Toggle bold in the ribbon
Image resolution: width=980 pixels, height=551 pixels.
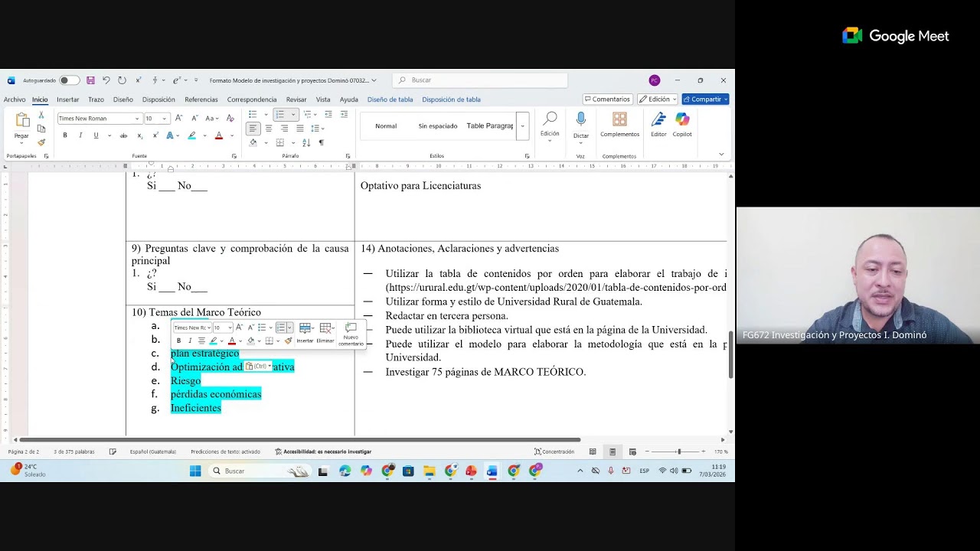point(65,135)
